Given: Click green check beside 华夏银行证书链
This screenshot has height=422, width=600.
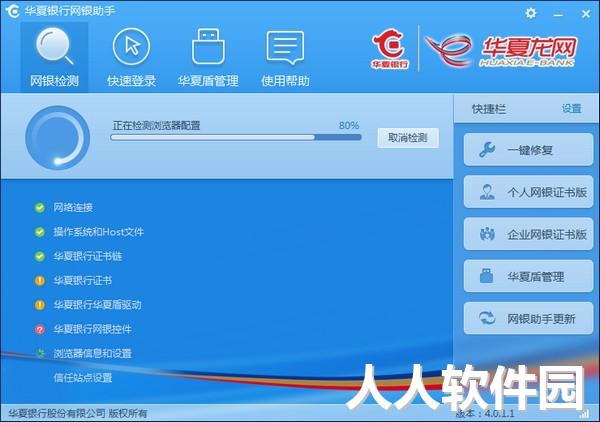Looking at the screenshot, I should click(x=40, y=256).
